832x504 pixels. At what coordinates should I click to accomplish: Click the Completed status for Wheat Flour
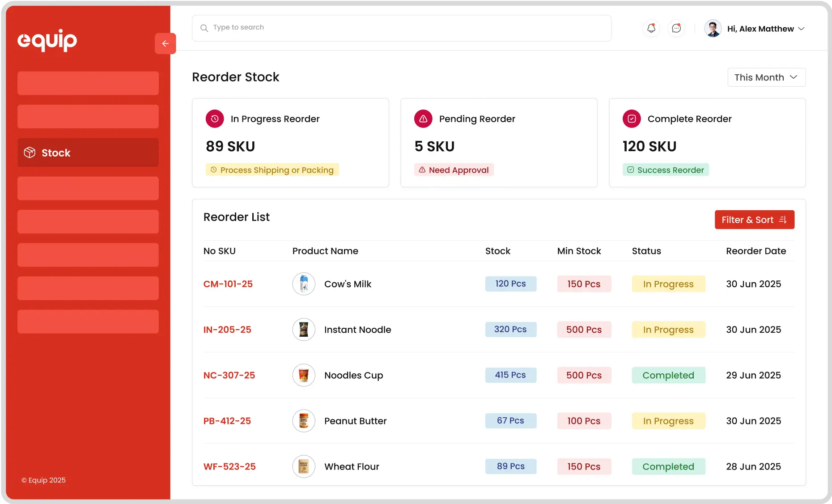pos(668,466)
